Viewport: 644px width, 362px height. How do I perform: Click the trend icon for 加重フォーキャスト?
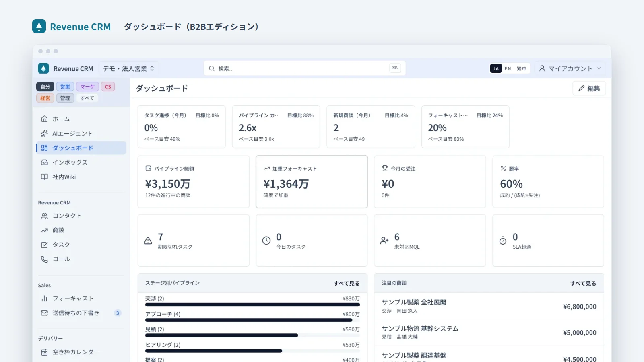[x=266, y=169]
